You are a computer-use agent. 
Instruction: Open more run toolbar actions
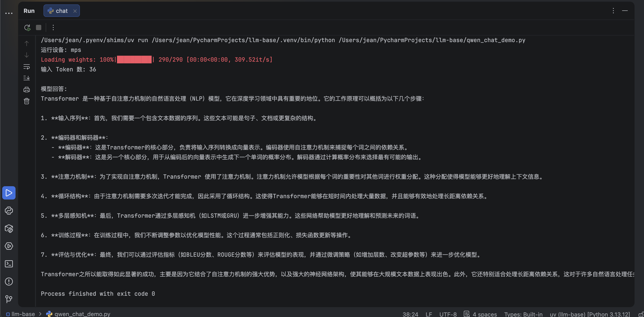tap(53, 27)
